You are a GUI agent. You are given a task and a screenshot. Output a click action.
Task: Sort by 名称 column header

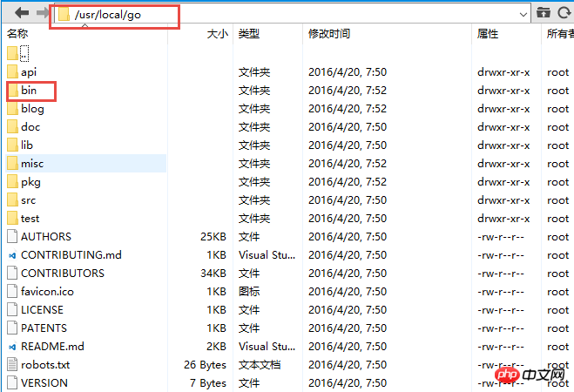point(17,34)
